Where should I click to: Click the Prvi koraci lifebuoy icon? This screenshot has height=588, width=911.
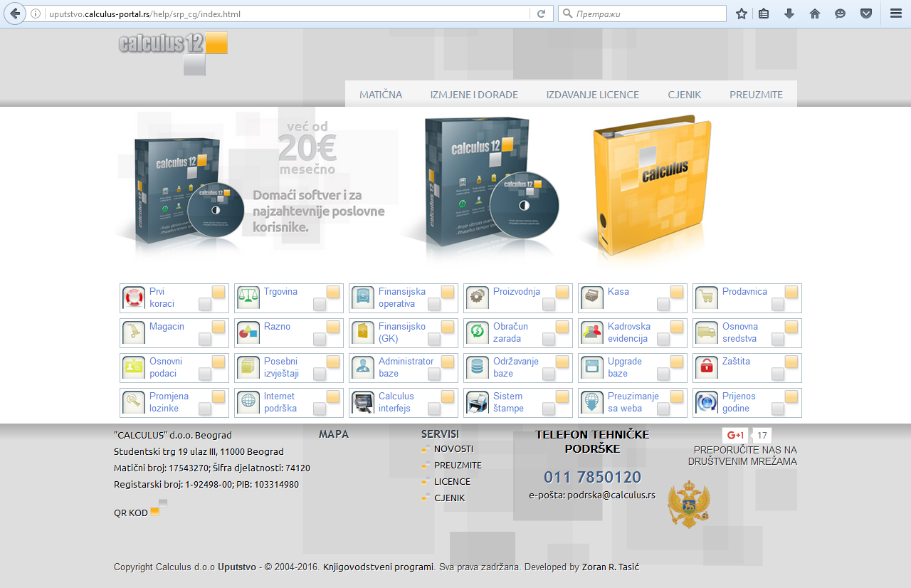pyautogui.click(x=134, y=298)
